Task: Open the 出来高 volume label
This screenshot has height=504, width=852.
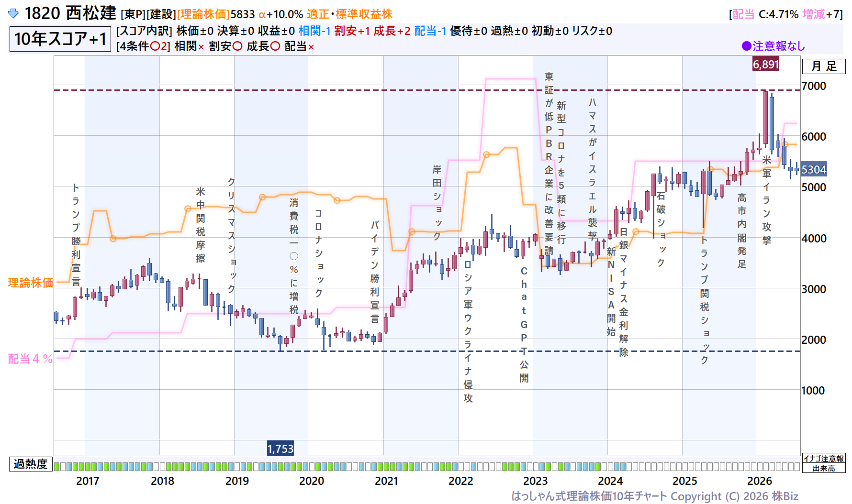Action: pyautogui.click(x=824, y=468)
